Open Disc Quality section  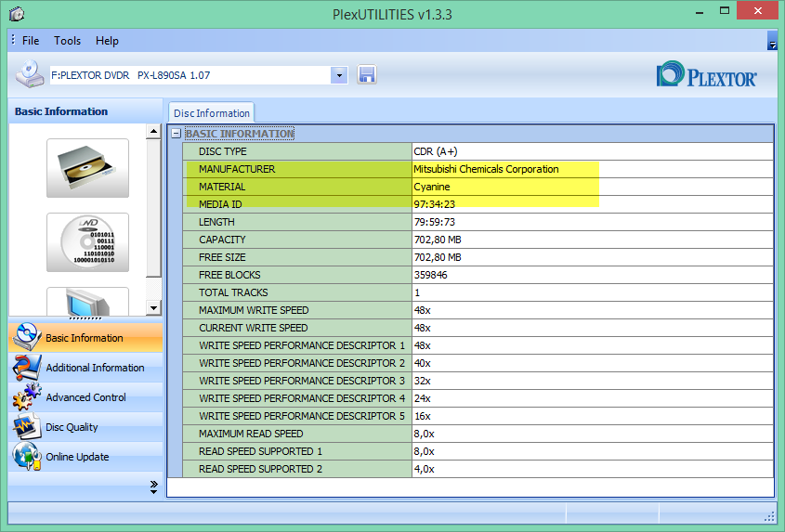(x=85, y=427)
